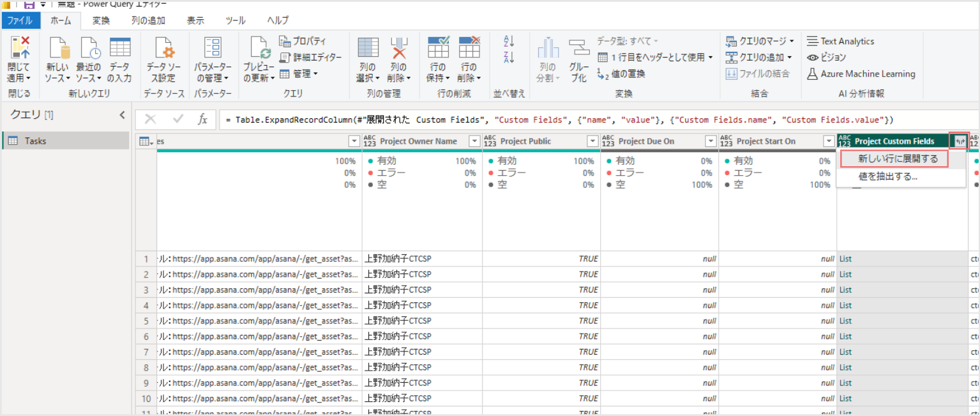Open プロパティ (Properties) in the Query group

click(303, 42)
